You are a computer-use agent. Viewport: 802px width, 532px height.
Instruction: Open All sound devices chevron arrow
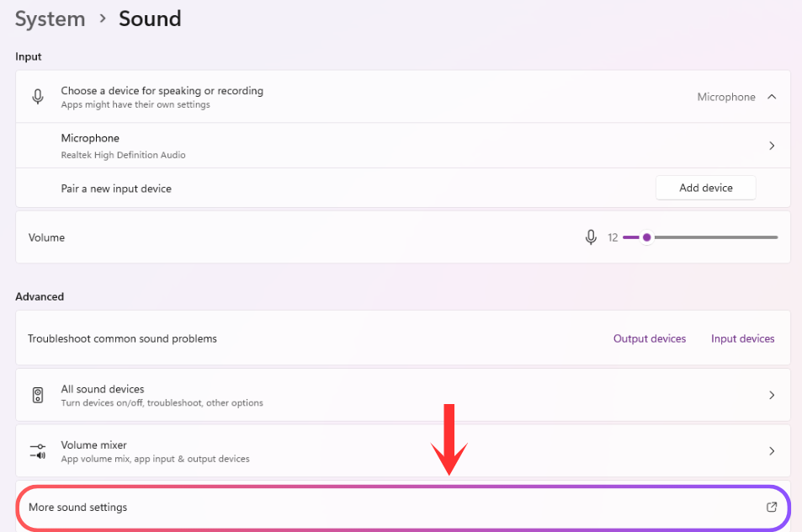(772, 395)
